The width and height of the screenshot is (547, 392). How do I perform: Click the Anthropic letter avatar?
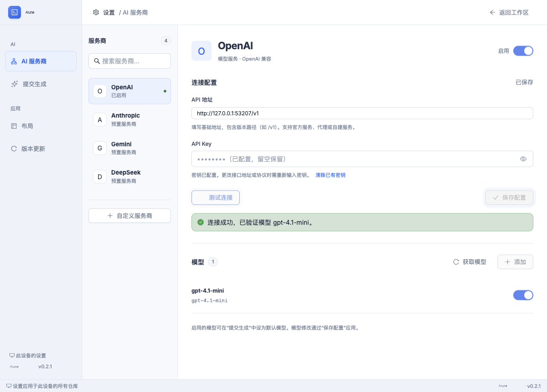coord(100,119)
